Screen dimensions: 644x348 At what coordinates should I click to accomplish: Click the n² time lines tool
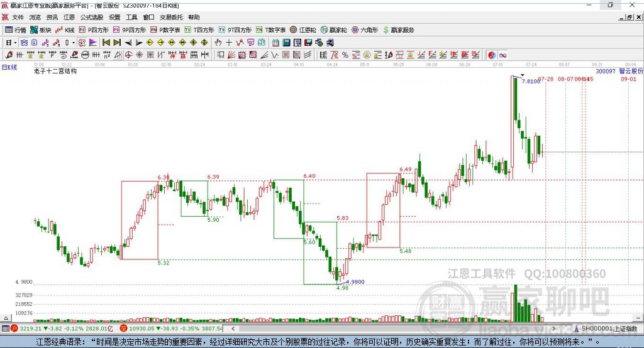[x=107, y=55]
